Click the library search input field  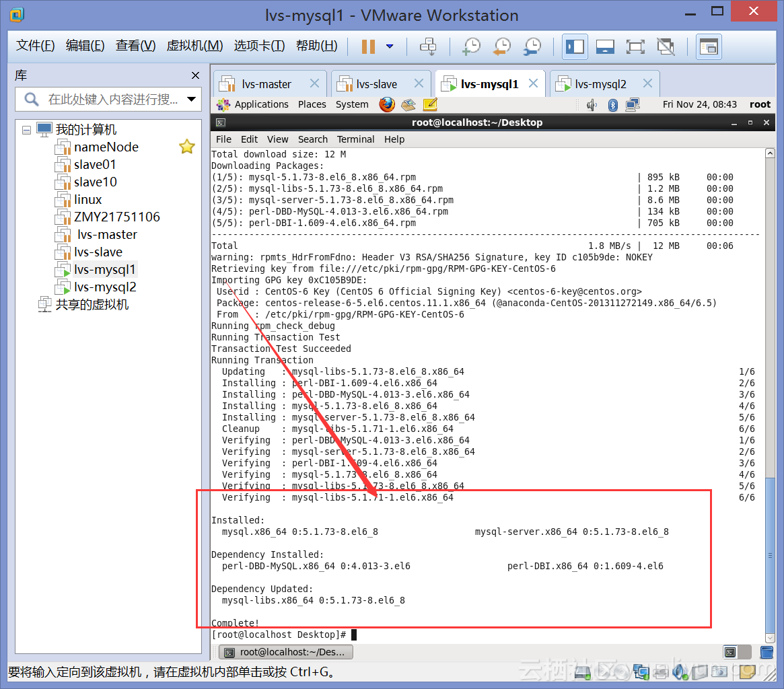(108, 99)
